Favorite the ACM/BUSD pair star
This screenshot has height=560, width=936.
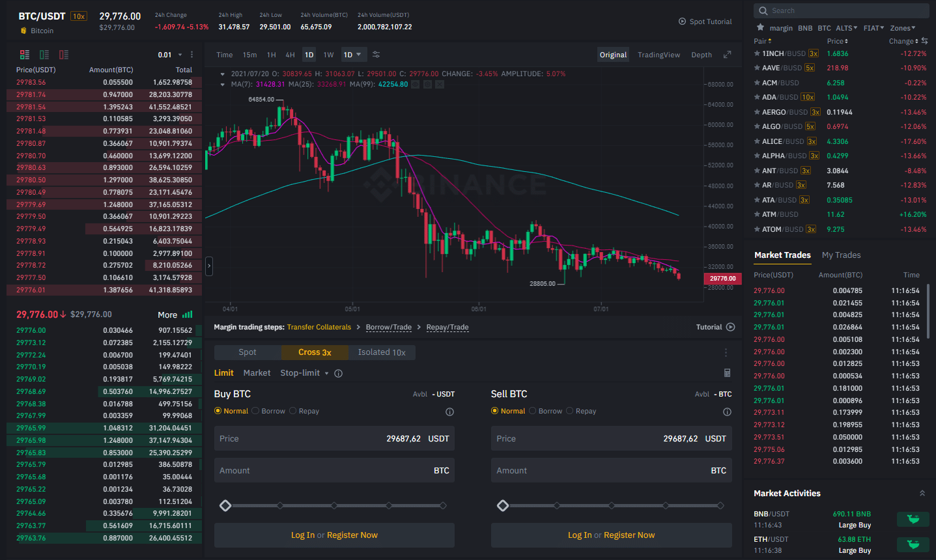(757, 83)
